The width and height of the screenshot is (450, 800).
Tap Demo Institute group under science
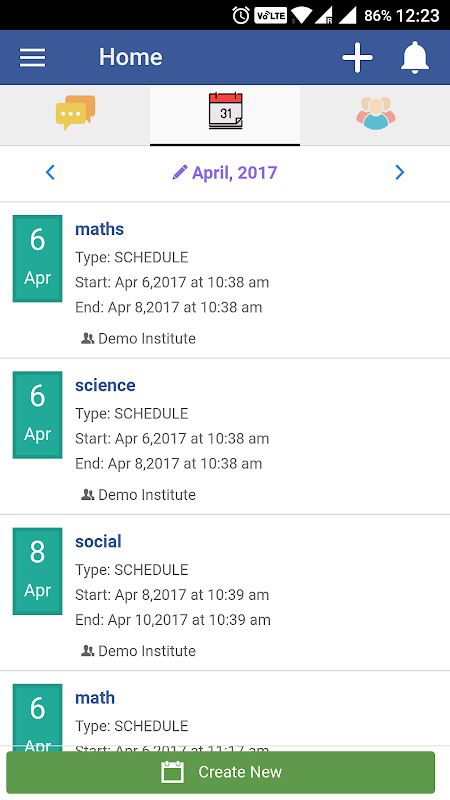[x=138, y=494]
